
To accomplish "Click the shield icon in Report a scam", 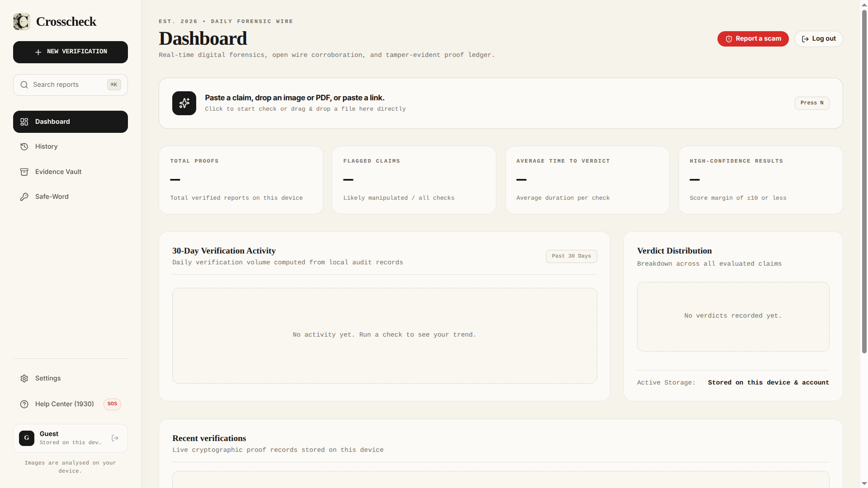I will (729, 39).
